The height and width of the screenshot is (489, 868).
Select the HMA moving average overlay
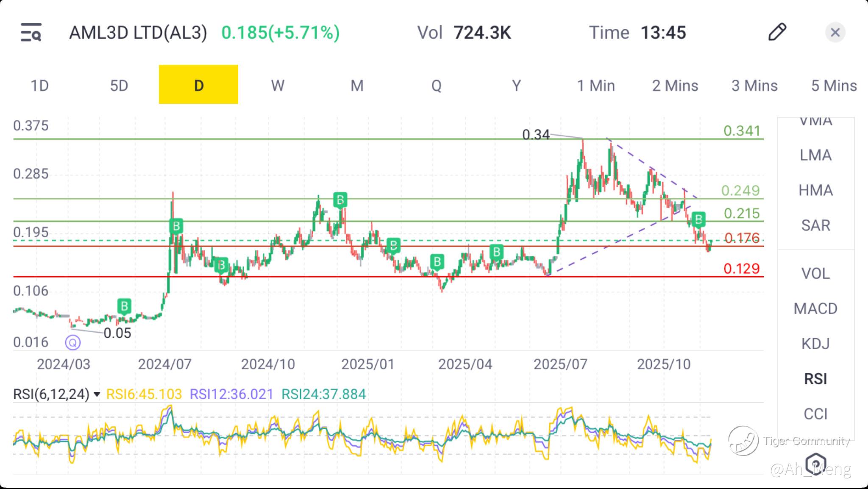coord(815,190)
